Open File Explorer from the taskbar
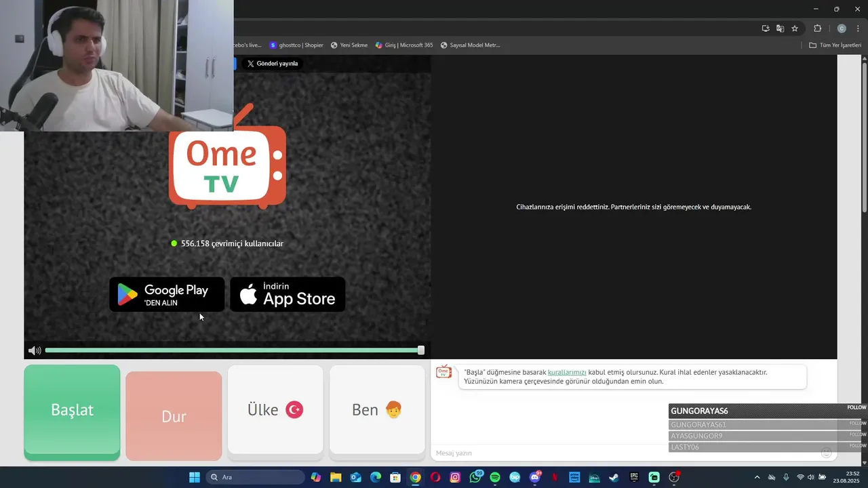Screen dimensions: 868x488 pyautogui.click(x=336, y=477)
